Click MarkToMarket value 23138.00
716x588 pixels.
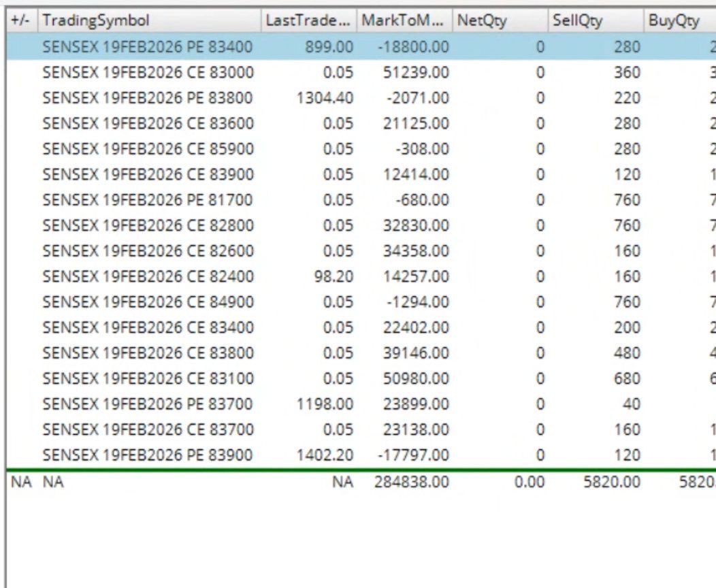416,429
